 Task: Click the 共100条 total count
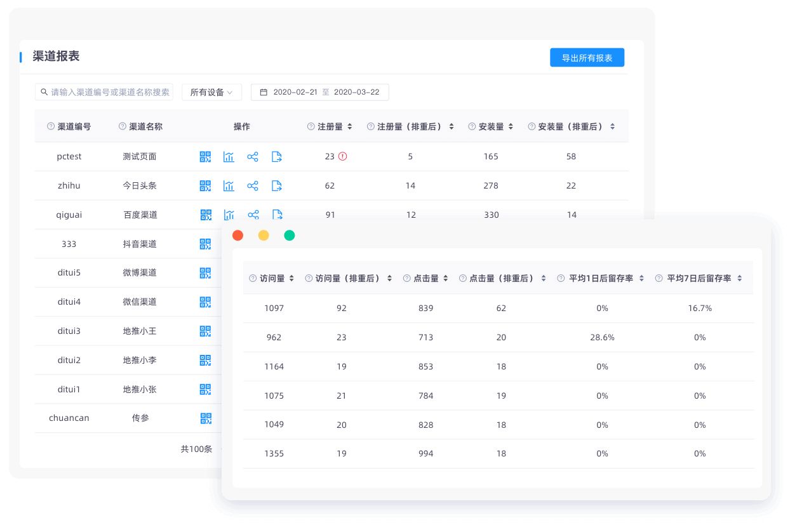point(196,449)
